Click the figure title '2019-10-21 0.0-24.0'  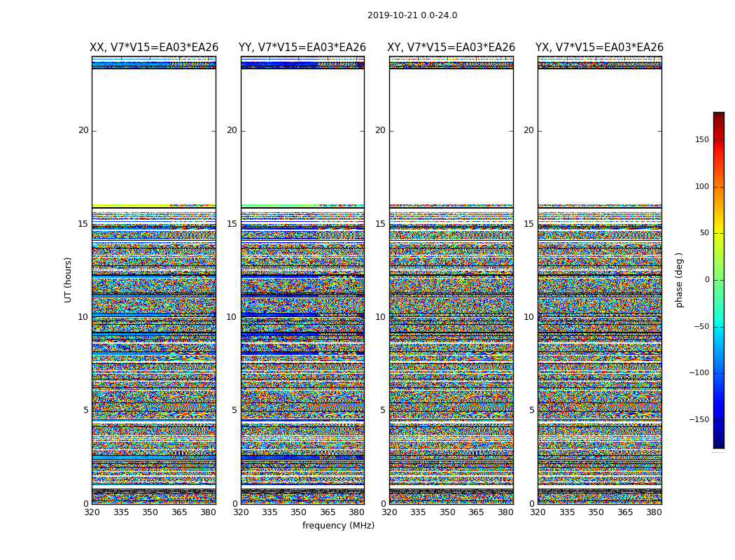pos(412,15)
